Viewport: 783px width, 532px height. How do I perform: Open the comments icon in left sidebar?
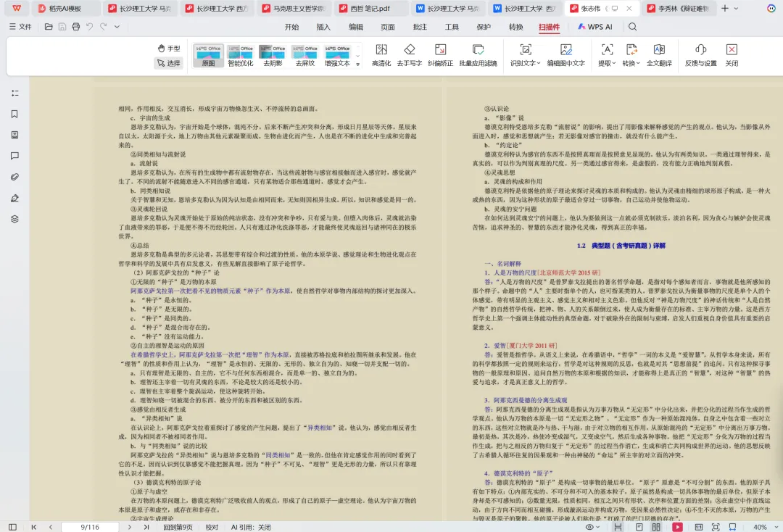tap(15, 157)
